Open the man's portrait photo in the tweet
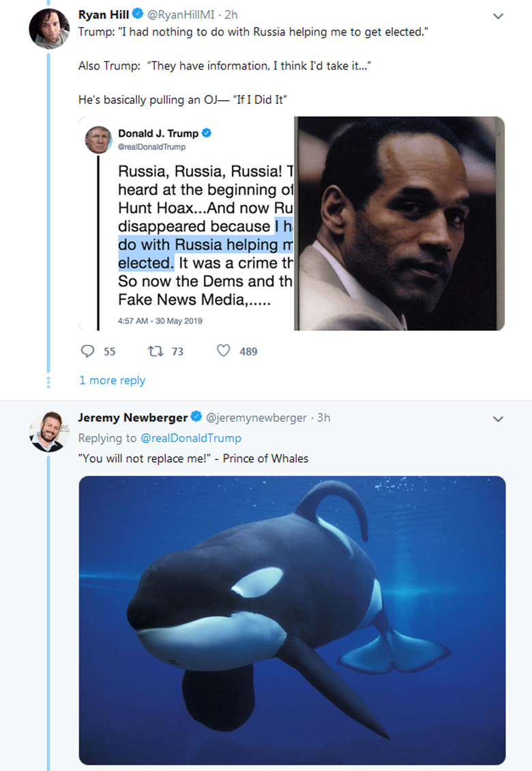 [x=399, y=223]
